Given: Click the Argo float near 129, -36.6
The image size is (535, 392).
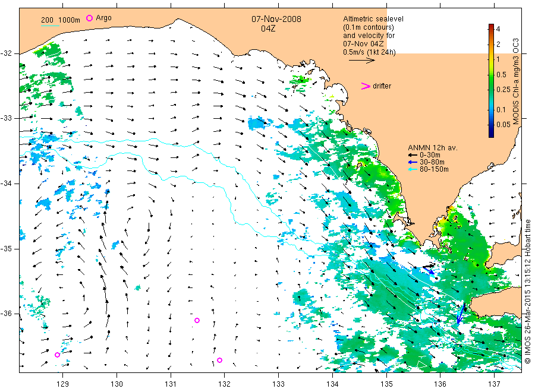Looking at the screenshot, I should pos(57,355).
